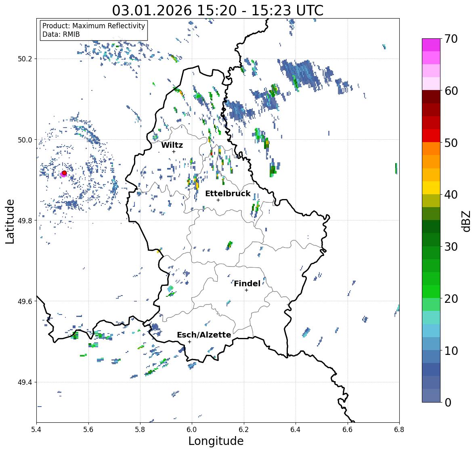This screenshot has height=451, width=476.
Task: Click the 5.6 longitude tick label
Action: coord(88,430)
